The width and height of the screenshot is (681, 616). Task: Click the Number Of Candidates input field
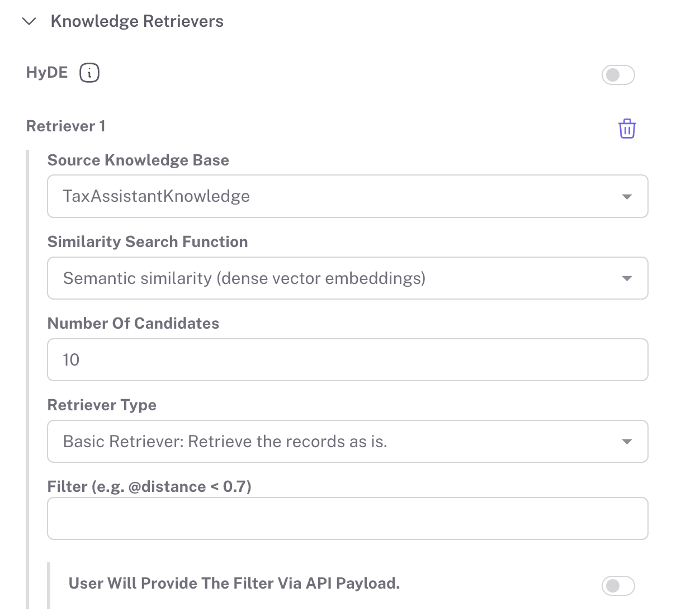[347, 359]
